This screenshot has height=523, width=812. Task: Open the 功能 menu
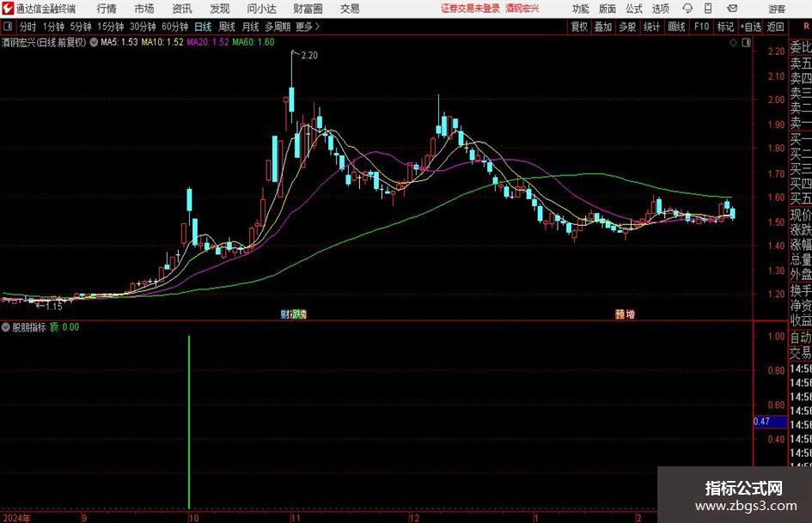581,9
